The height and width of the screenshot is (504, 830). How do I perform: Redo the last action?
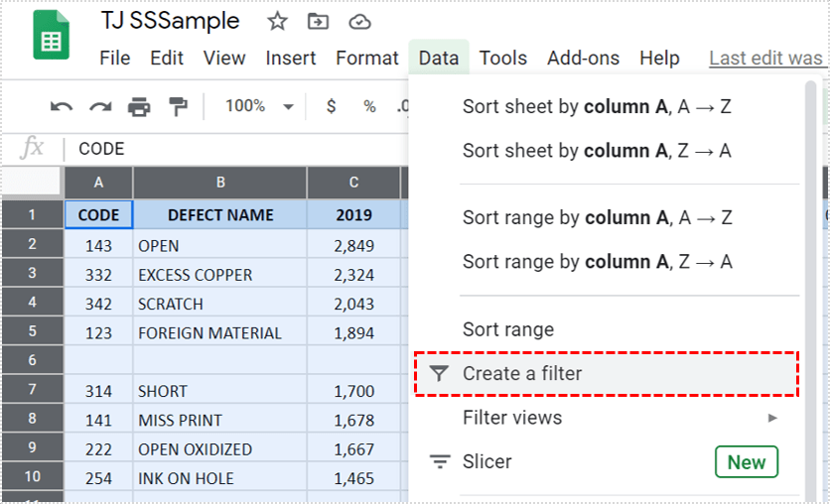click(x=100, y=106)
